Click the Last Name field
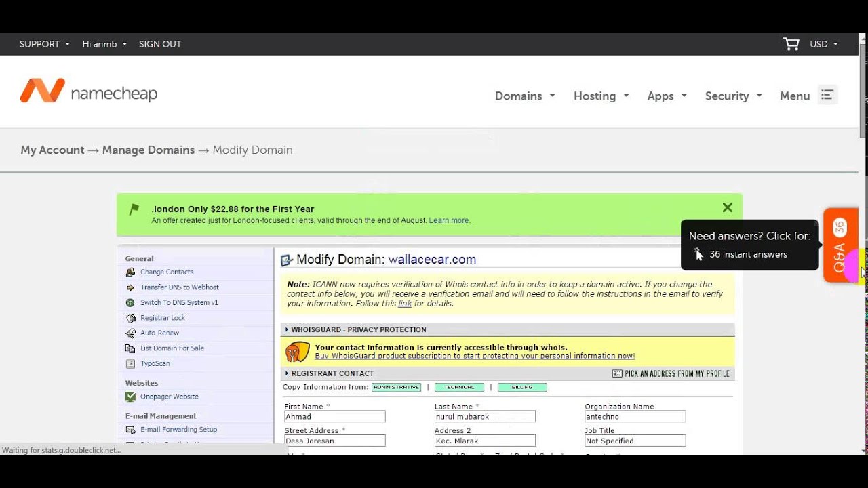The height and width of the screenshot is (488, 868). [x=485, y=417]
